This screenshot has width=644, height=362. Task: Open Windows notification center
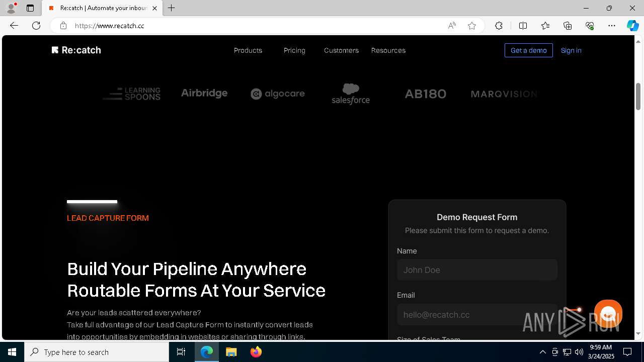tap(627, 352)
